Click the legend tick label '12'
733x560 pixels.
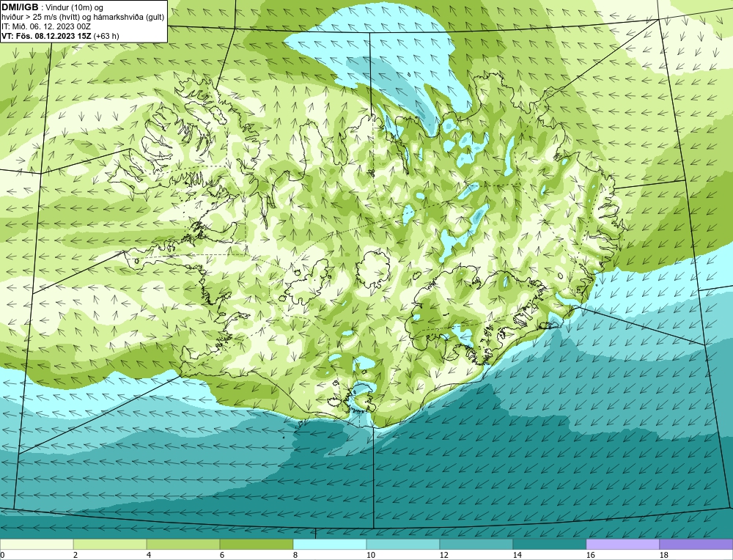443,555
